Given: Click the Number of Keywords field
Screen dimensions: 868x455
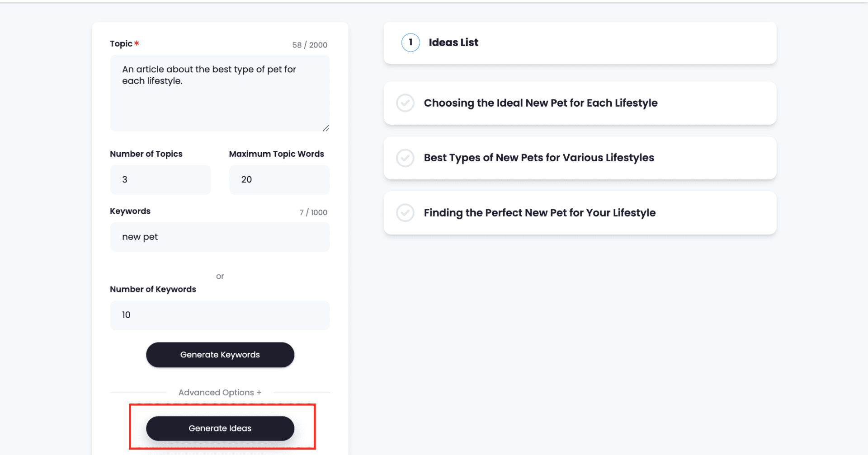Looking at the screenshot, I should tap(220, 315).
